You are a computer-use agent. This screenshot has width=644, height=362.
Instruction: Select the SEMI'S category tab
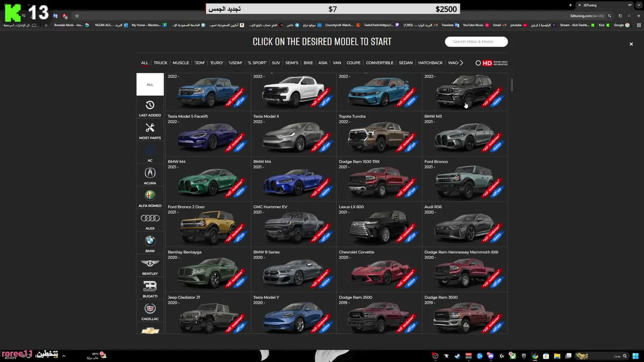[x=292, y=63]
